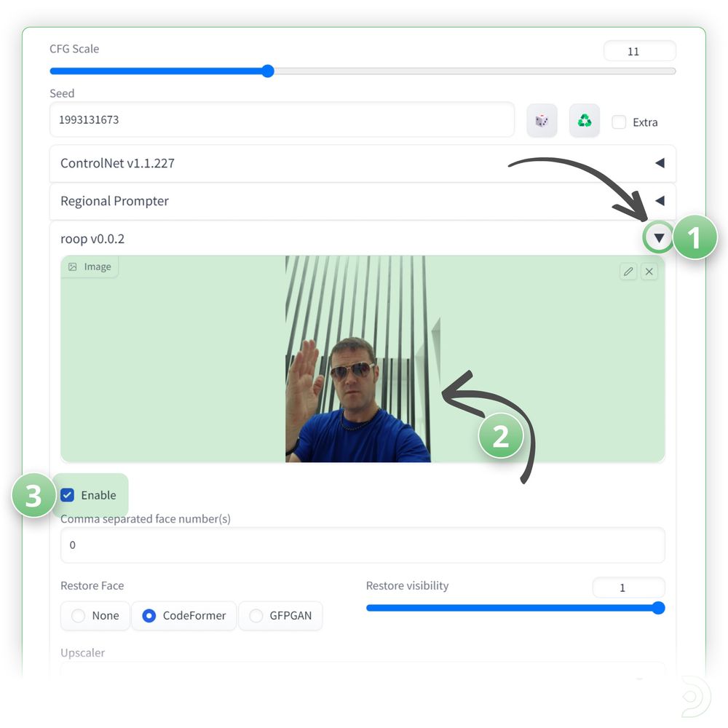Collapse the roop v0.0.2 section arrow

point(659,238)
